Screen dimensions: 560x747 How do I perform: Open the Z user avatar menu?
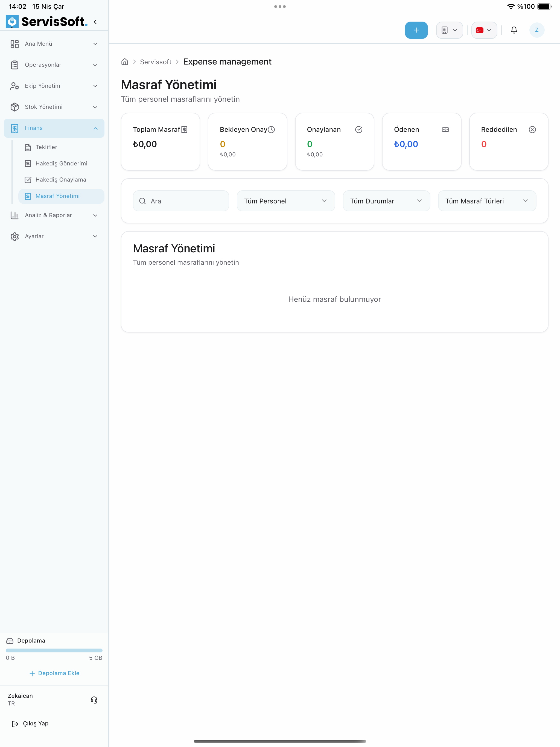536,30
